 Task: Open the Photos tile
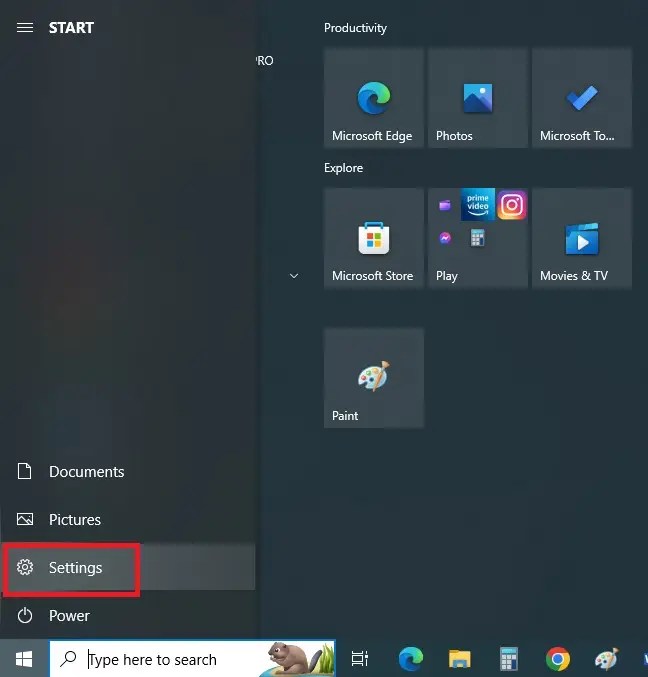[x=477, y=98]
